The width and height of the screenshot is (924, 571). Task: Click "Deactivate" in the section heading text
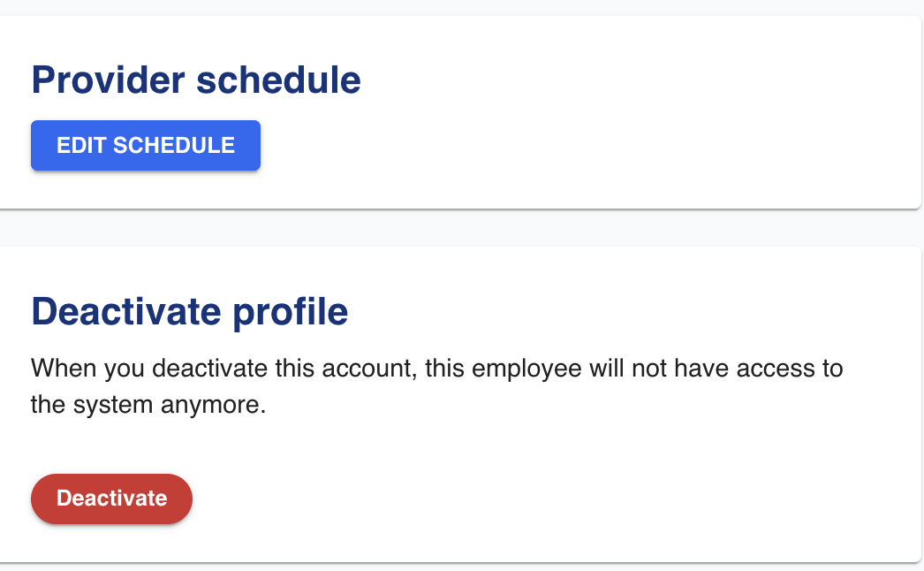point(126,312)
